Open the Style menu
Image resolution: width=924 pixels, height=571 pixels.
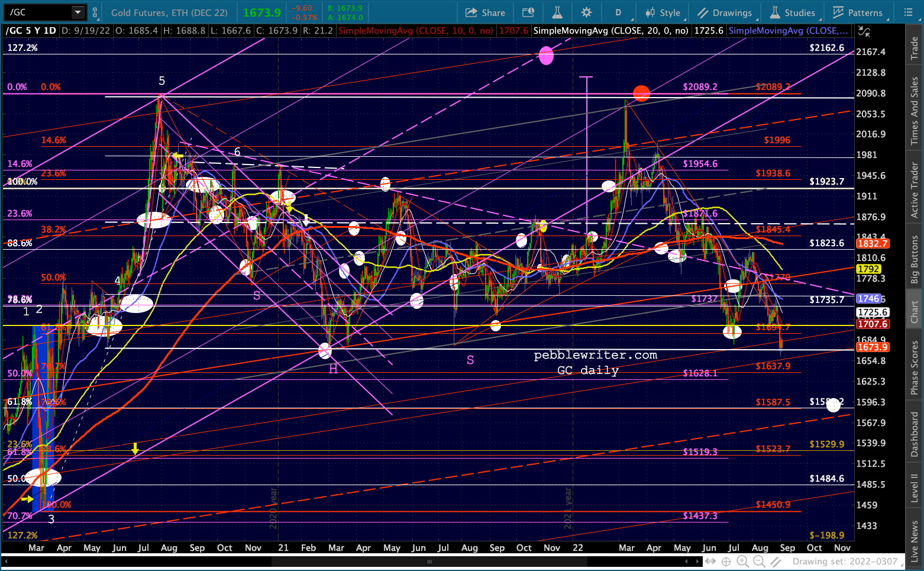click(x=663, y=12)
